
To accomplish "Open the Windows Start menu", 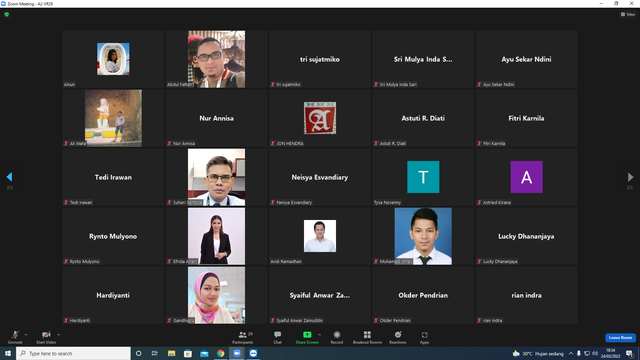I will point(8,353).
